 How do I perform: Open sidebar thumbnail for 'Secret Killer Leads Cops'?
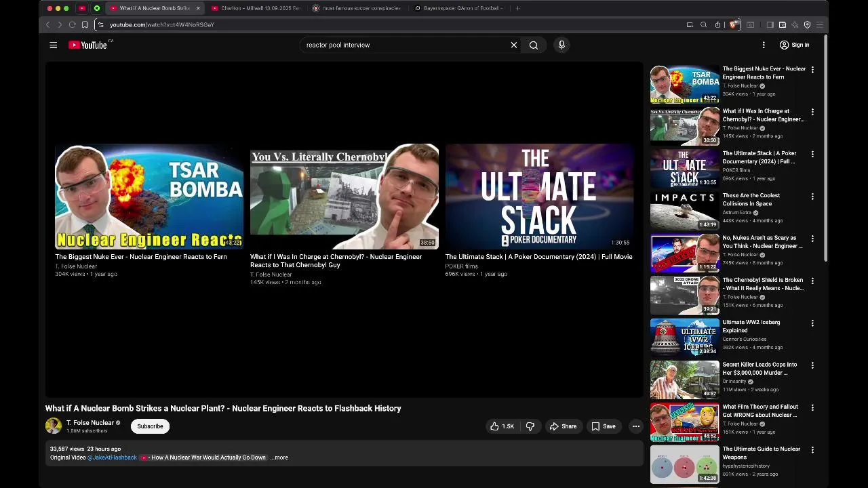click(x=685, y=380)
